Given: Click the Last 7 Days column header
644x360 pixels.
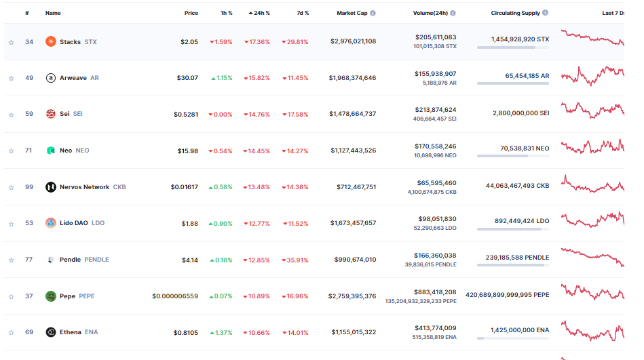Looking at the screenshot, I should click(613, 13).
